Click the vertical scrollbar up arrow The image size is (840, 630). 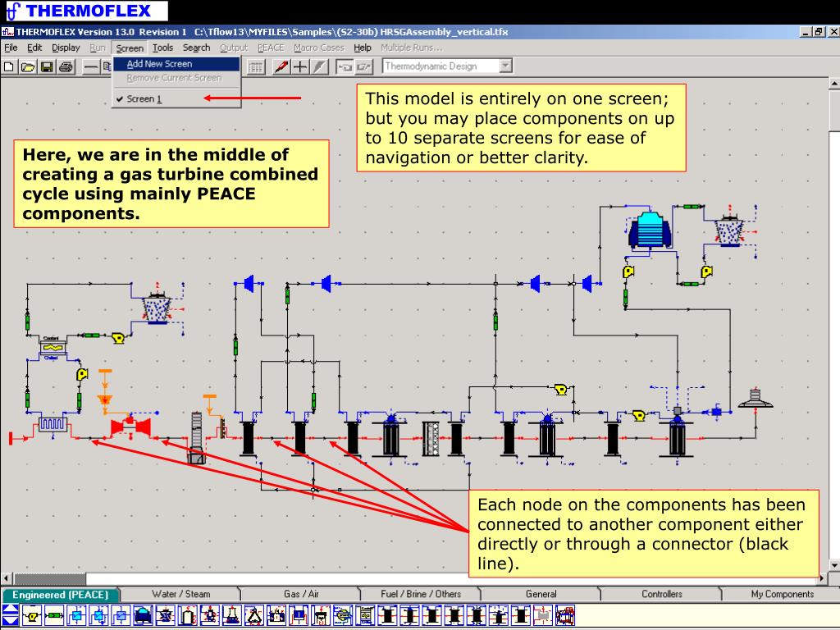pyautogui.click(x=834, y=84)
